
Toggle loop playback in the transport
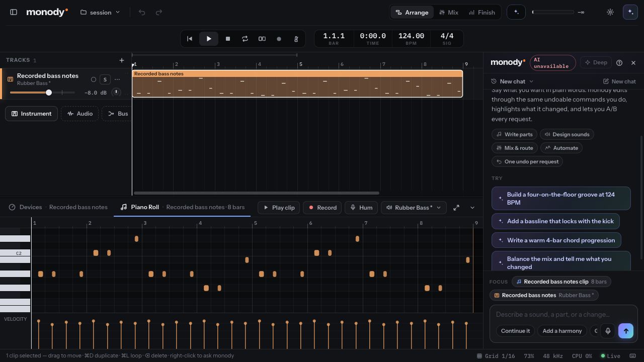245,39
